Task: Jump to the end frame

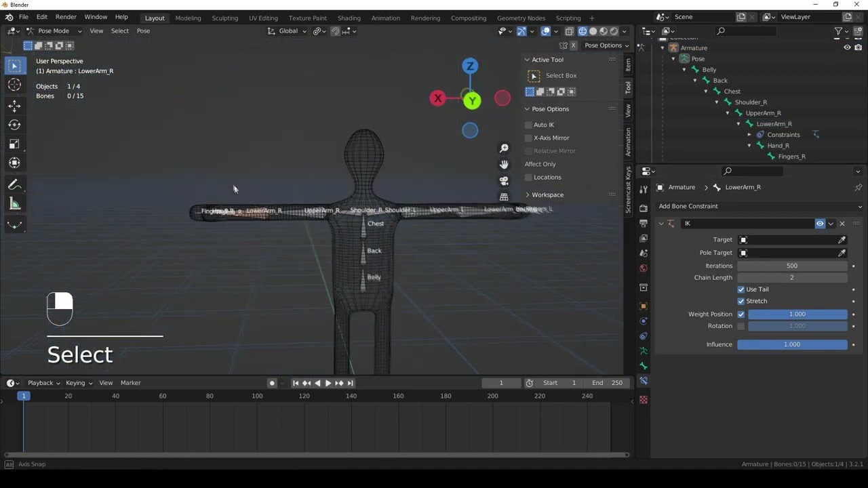Action: [x=350, y=383]
